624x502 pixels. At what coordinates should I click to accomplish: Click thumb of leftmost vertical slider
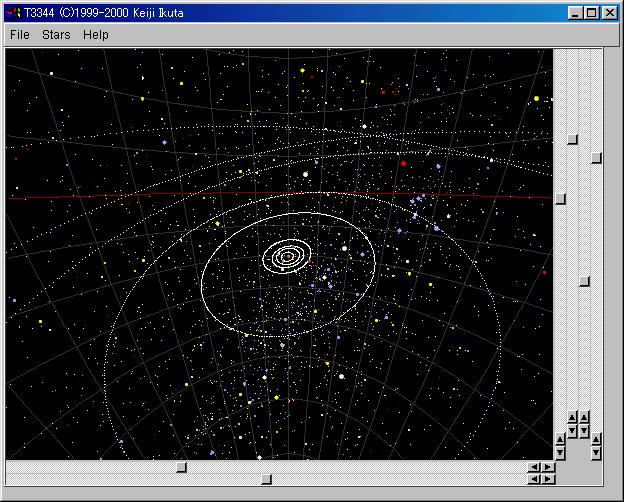(x=560, y=199)
